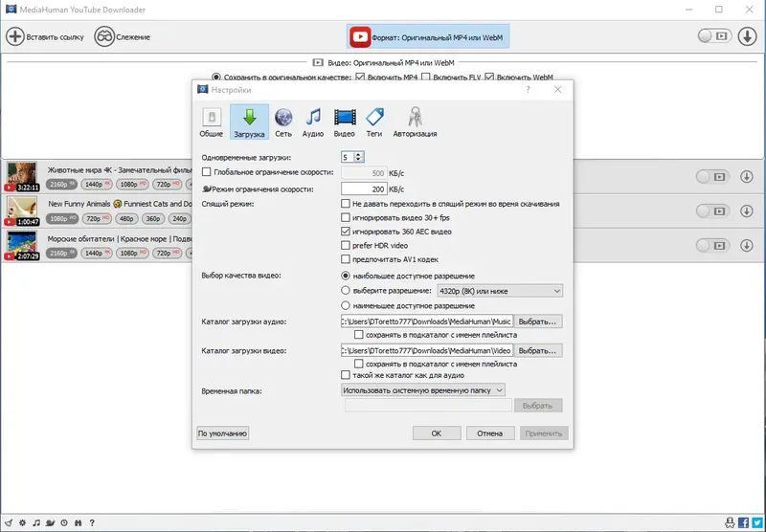The height and width of the screenshot is (532, 766).
Task: Start download for New Funny Animals row
Action: click(747, 211)
